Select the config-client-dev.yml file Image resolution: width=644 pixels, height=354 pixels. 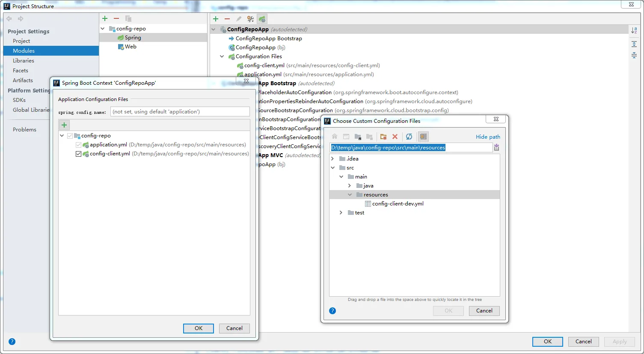(398, 204)
